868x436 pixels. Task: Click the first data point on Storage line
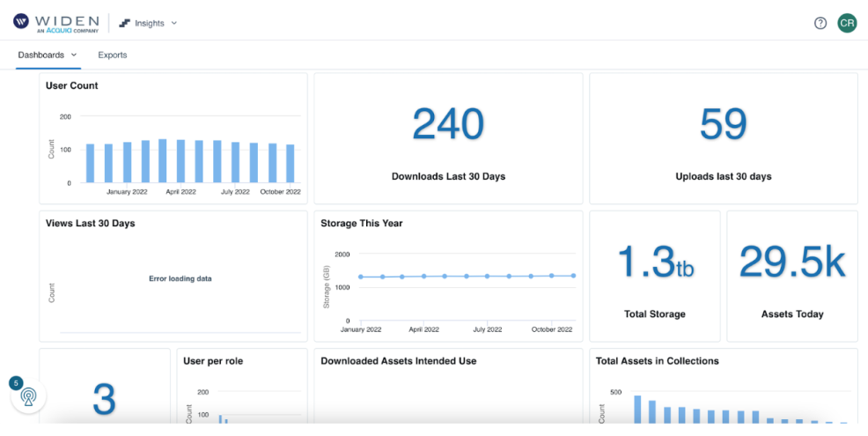point(360,277)
